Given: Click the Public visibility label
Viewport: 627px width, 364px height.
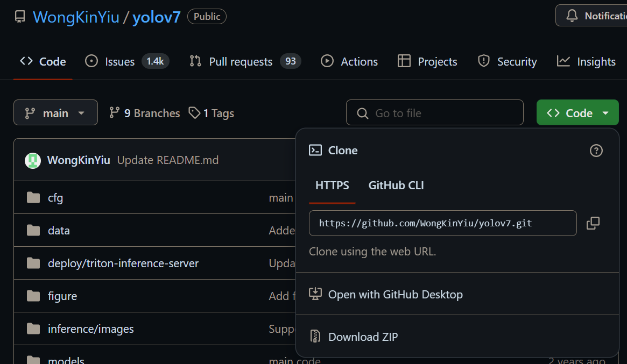Looking at the screenshot, I should pos(207,16).
